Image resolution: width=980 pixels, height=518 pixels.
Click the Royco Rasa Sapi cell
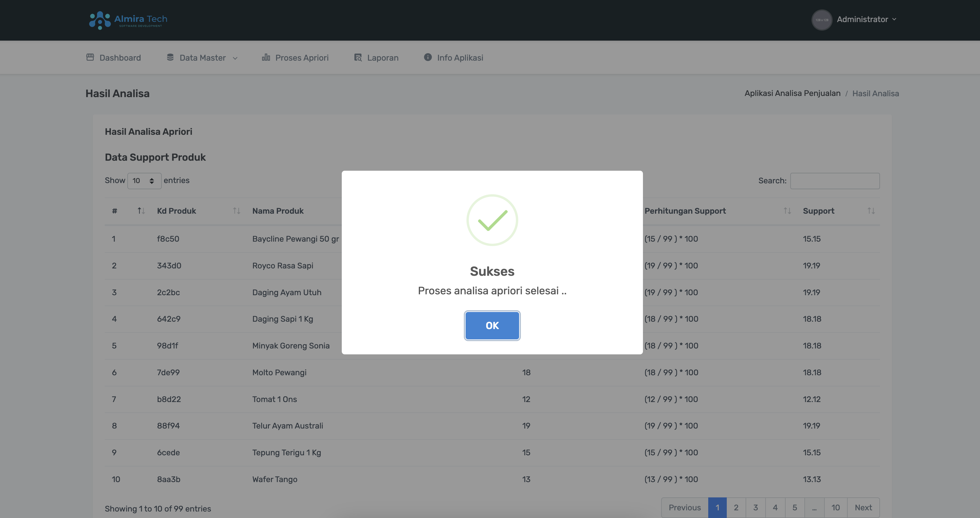pyautogui.click(x=283, y=266)
